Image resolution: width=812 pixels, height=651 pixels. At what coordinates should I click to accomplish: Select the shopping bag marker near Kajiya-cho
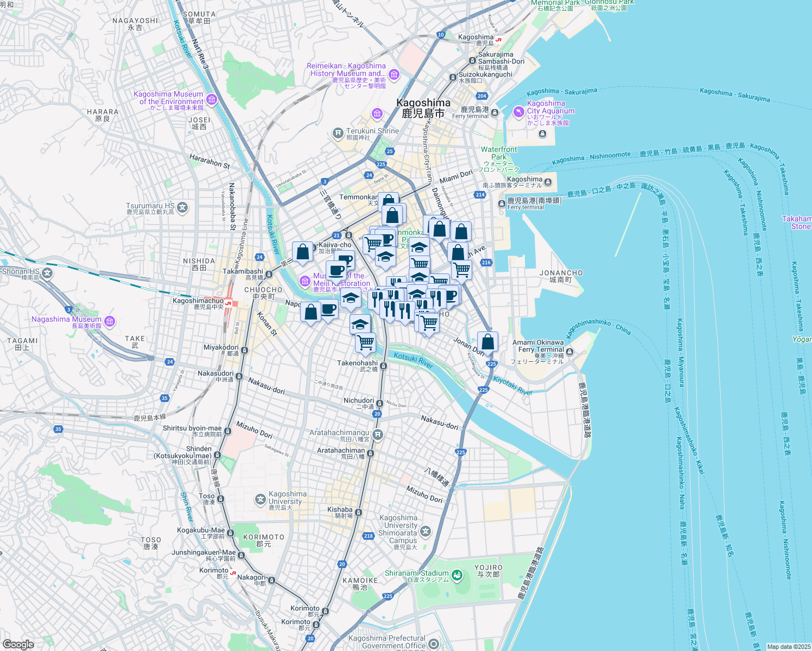click(x=303, y=251)
